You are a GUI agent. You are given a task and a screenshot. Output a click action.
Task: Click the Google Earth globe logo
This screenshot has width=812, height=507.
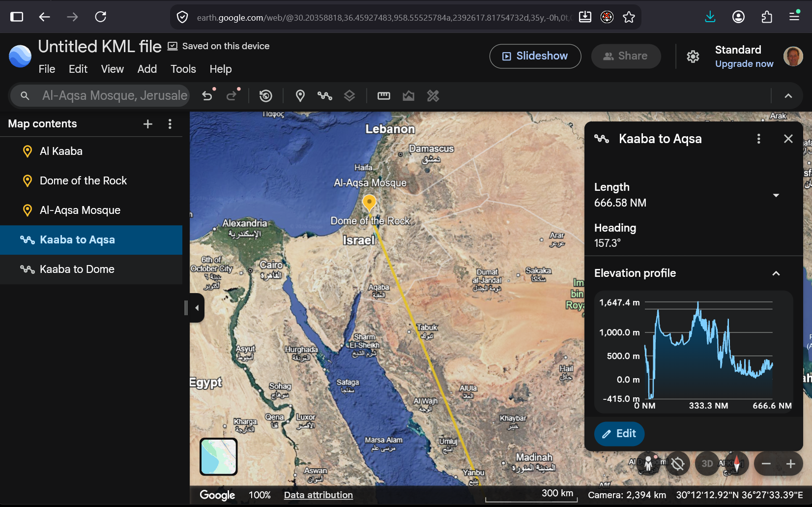pos(20,56)
